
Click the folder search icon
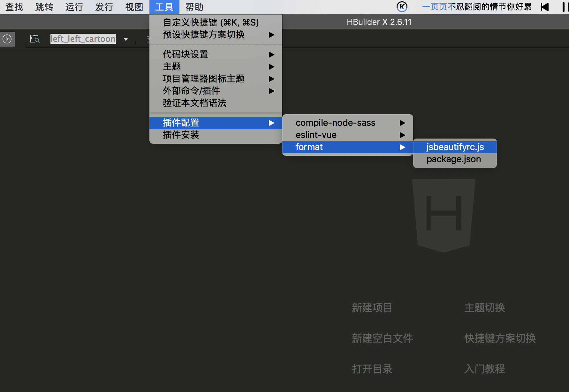34,39
